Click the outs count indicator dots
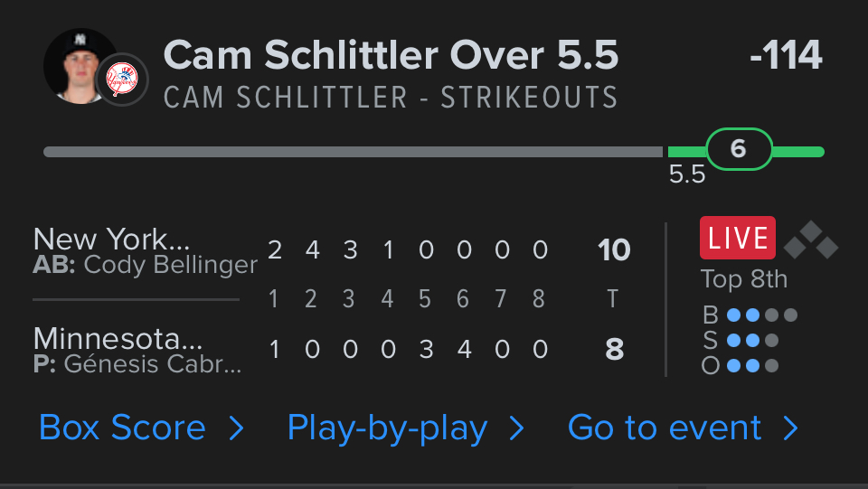This screenshot has height=489, width=868. pos(752,366)
